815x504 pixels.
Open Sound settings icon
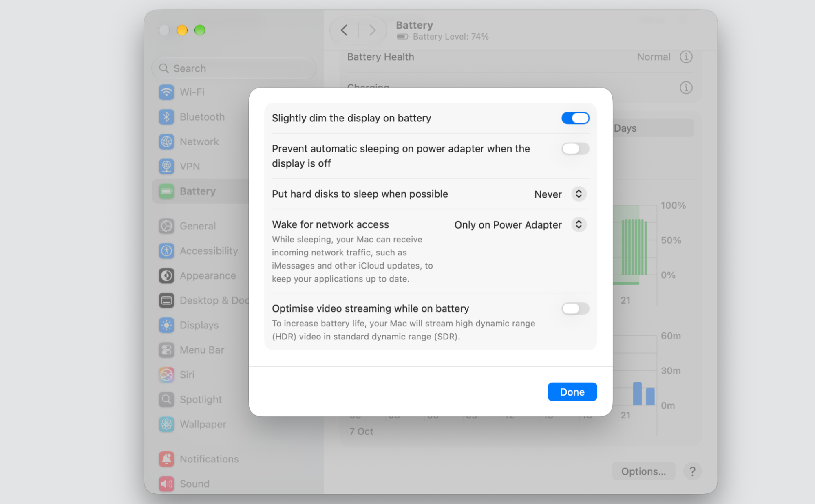click(166, 484)
